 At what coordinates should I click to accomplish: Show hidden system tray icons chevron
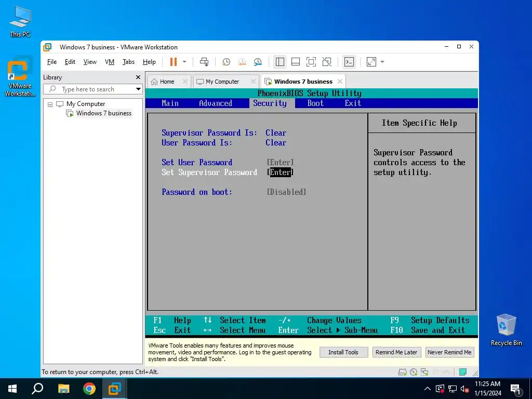coord(428,389)
